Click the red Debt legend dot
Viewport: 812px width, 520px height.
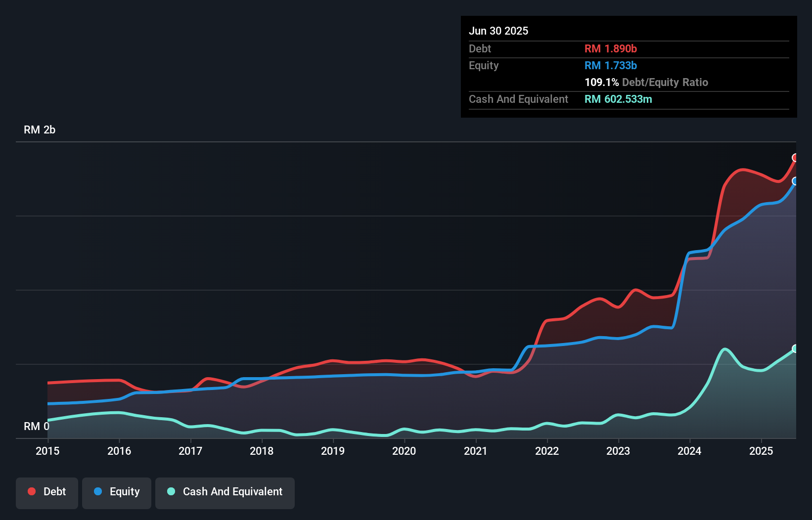(31, 492)
